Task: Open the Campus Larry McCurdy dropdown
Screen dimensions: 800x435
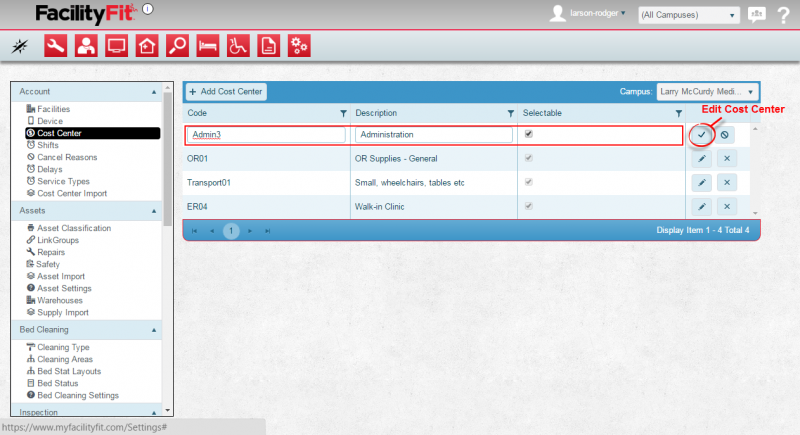Action: [707, 92]
